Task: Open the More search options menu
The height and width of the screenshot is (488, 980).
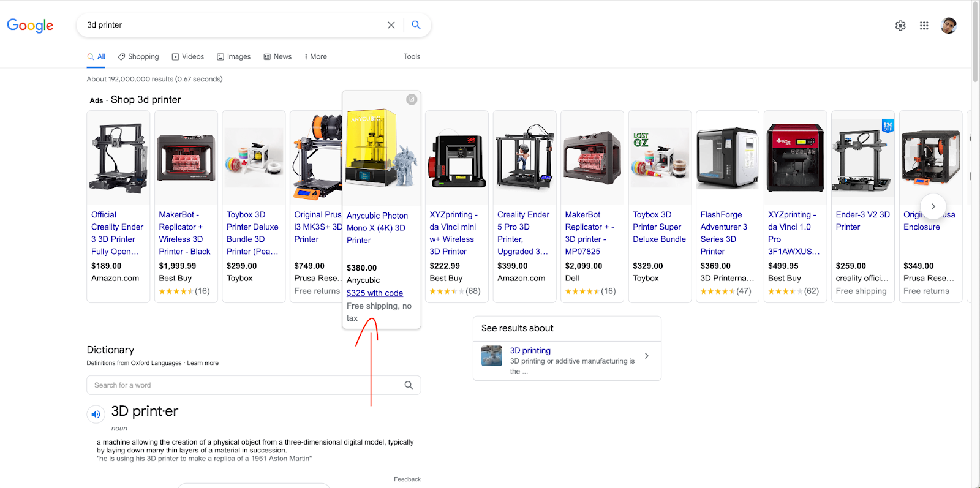Action: point(316,56)
